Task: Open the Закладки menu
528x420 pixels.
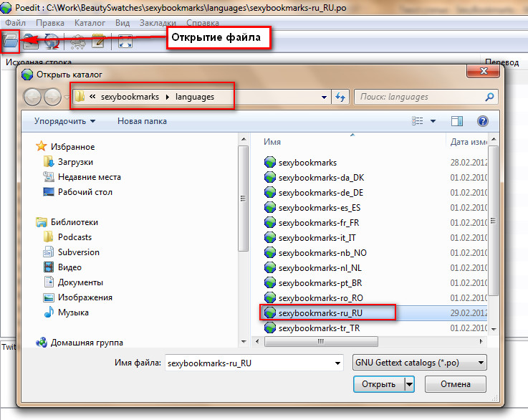Action: point(158,23)
